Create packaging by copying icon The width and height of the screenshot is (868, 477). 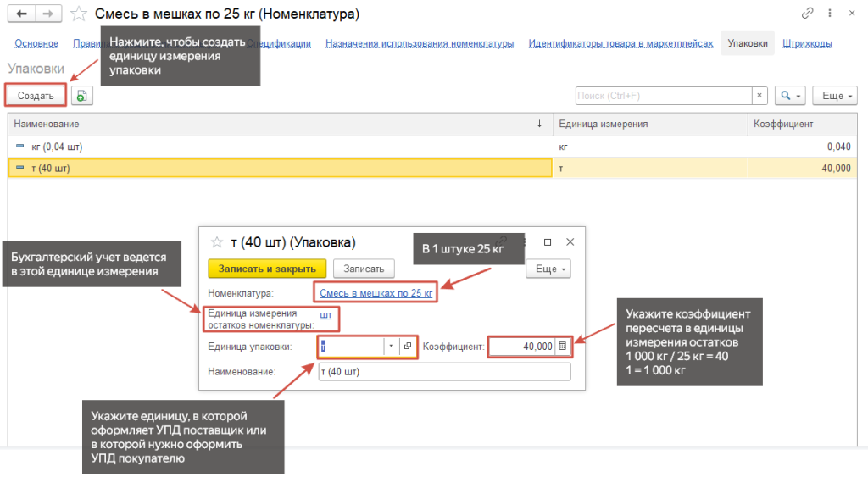tap(81, 96)
